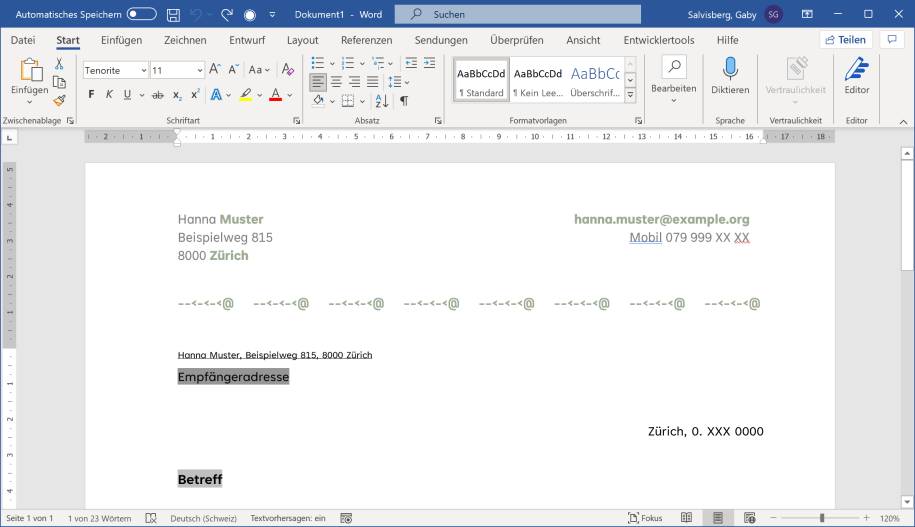Apply the Standard style
The width and height of the screenshot is (915, 527).
tap(481, 81)
